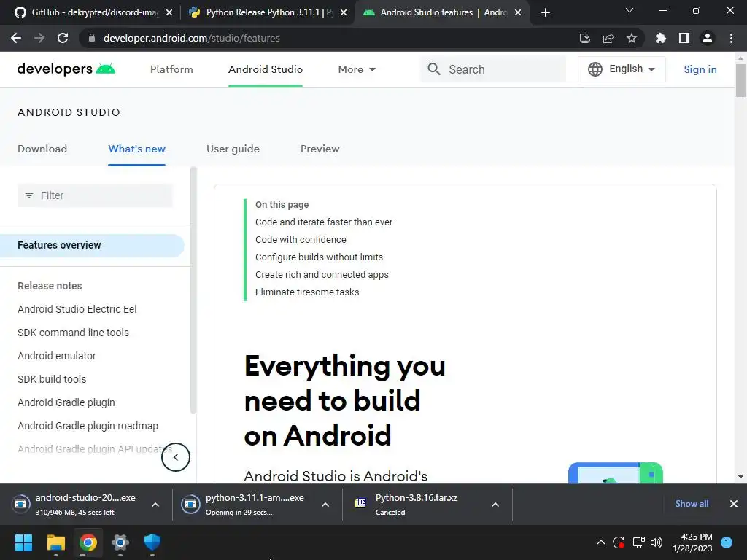Expand options for python-3.11.1 exe download
Viewport: 747px width, 560px height.
click(x=325, y=505)
